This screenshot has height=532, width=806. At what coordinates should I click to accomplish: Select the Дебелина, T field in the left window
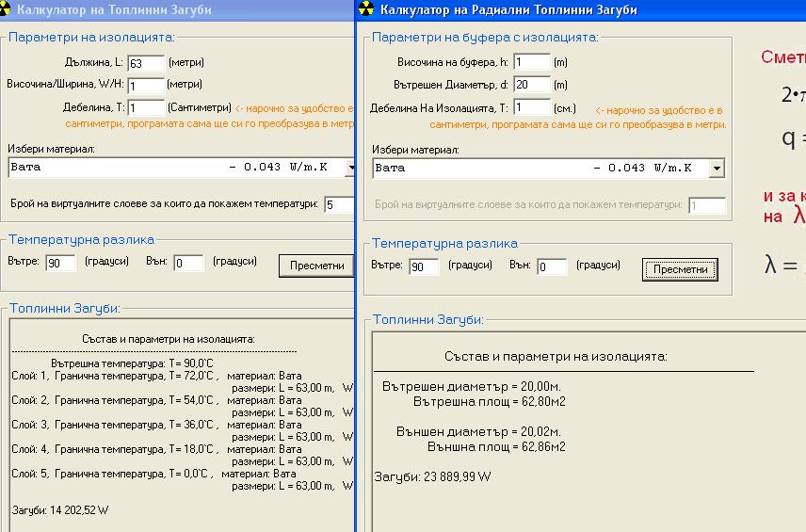[146, 108]
